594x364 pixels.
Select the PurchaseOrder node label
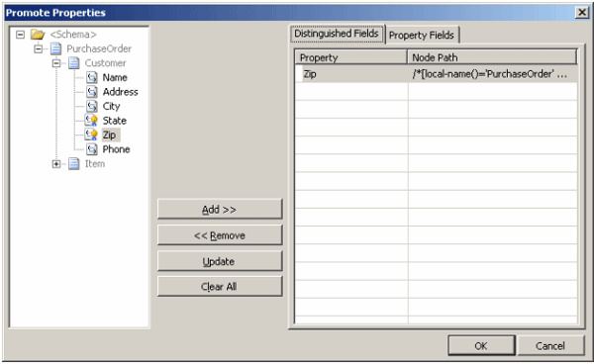99,48
